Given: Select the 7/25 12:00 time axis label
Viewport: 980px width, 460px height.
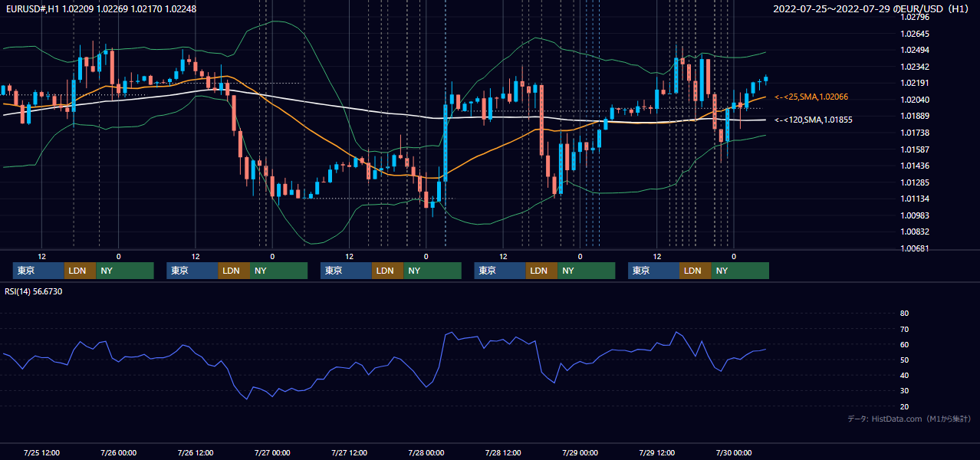Looking at the screenshot, I should click(x=41, y=452).
